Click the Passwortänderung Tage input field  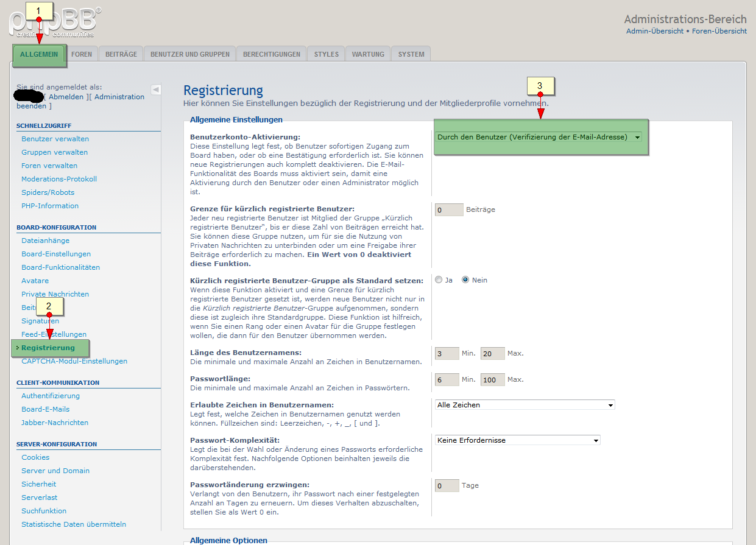447,486
